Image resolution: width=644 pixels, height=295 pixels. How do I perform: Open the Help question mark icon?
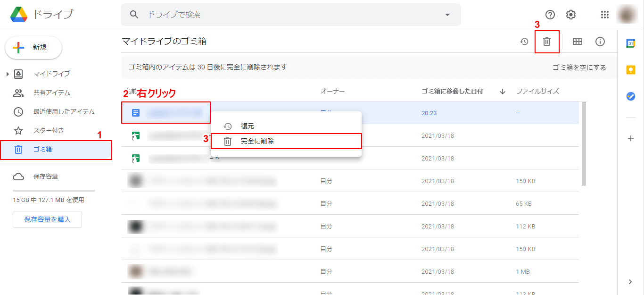[x=550, y=15]
